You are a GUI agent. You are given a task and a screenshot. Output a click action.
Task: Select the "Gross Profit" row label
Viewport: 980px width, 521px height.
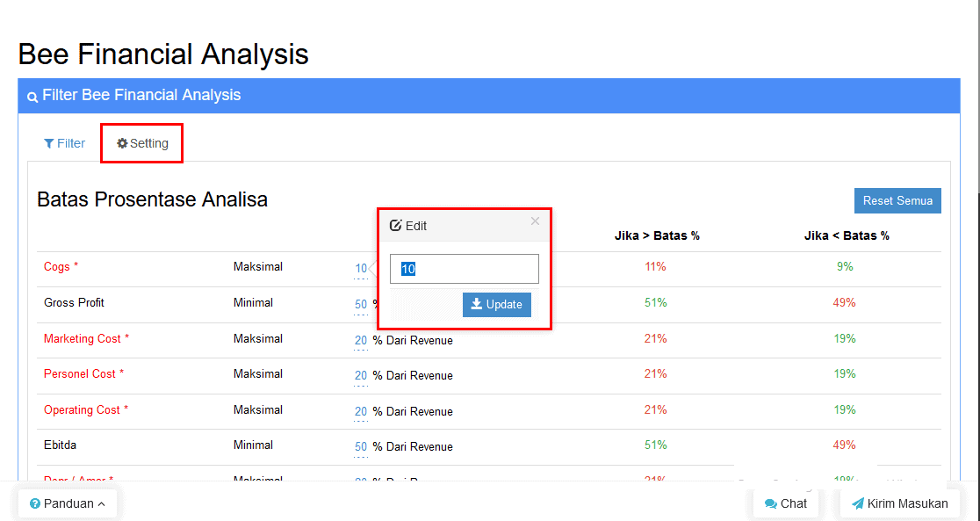click(x=74, y=303)
